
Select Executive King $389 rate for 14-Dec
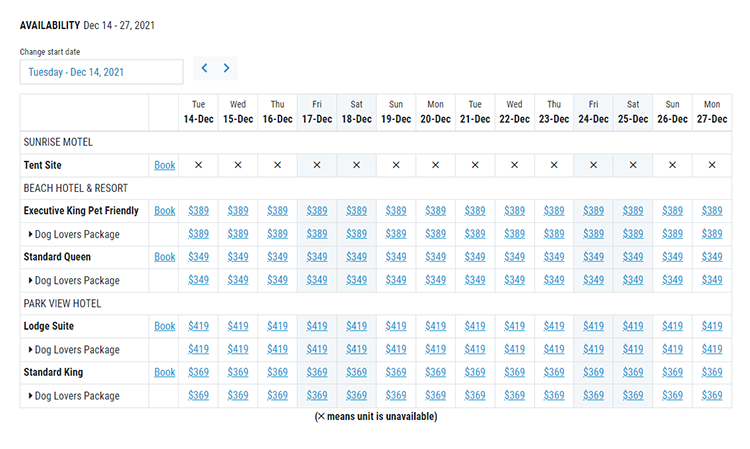click(198, 211)
